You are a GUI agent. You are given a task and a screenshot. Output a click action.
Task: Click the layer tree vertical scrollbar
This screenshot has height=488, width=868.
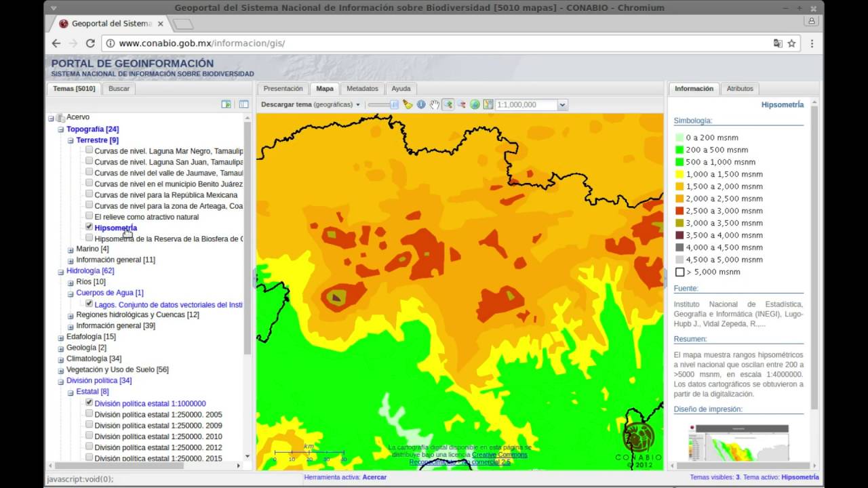click(247, 237)
